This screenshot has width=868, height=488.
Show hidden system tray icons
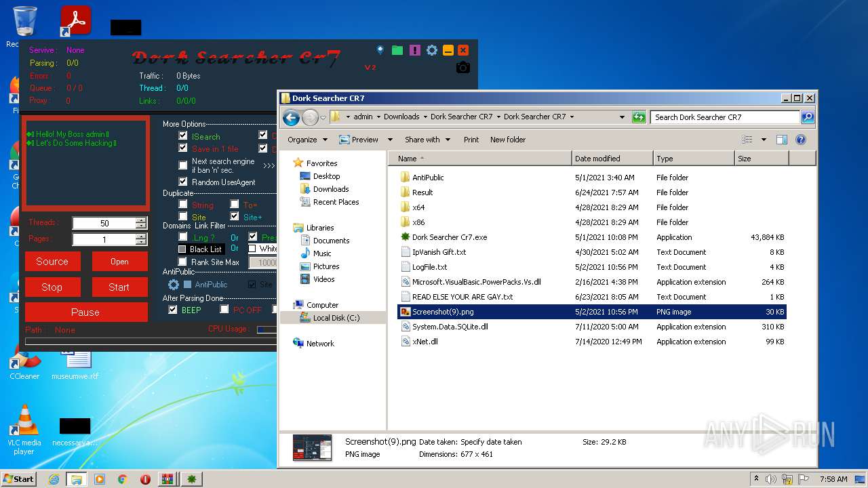[756, 479]
